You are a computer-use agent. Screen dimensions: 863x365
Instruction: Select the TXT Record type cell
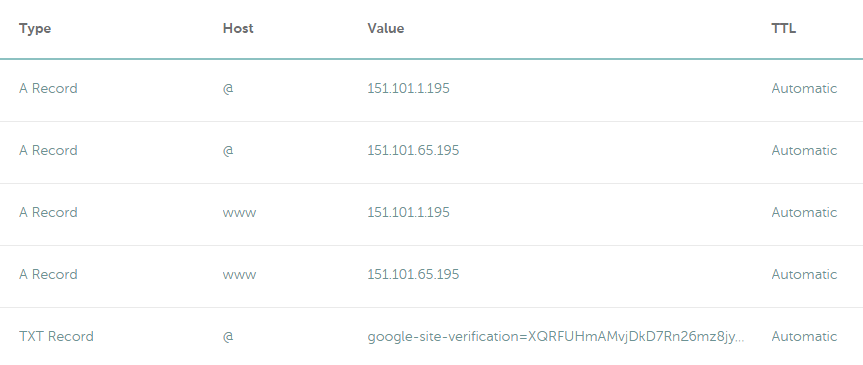tap(56, 336)
